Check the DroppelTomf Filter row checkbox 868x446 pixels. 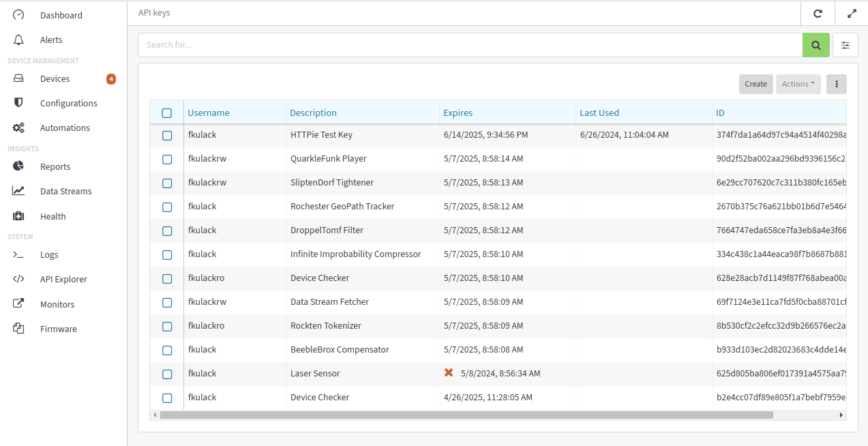coord(167,231)
